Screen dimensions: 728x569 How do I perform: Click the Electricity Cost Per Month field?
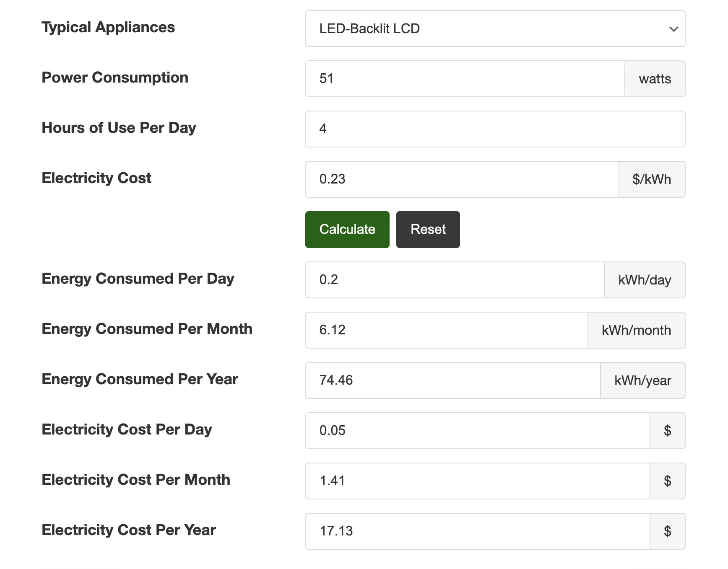(477, 481)
